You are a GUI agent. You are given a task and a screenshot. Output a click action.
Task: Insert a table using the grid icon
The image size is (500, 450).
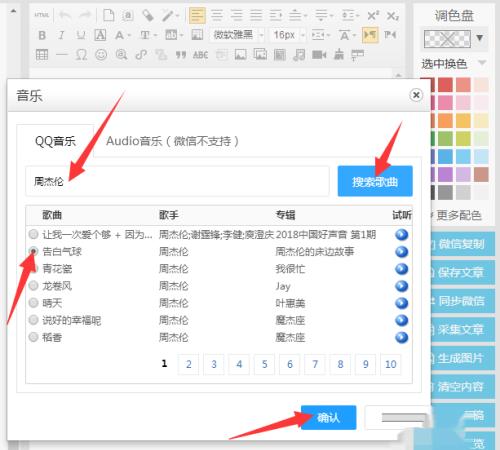tap(42, 54)
